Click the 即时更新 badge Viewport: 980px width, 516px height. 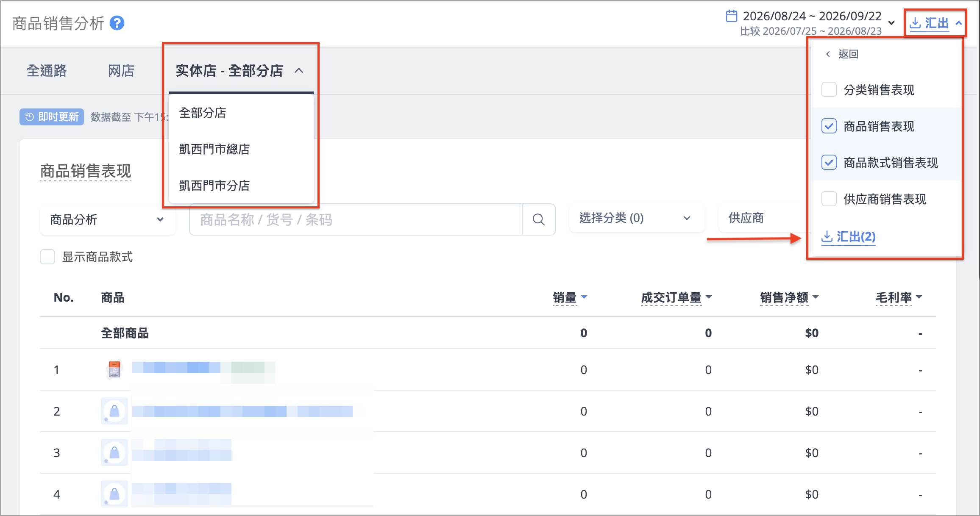pos(52,117)
